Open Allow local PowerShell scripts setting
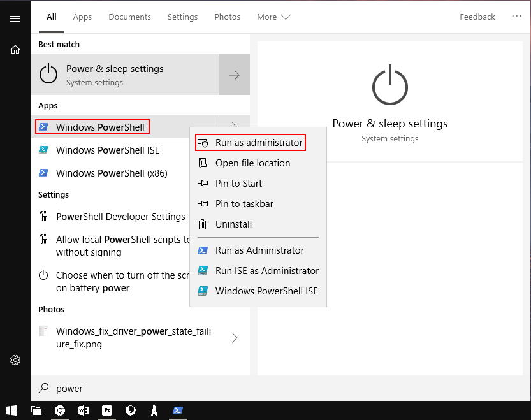 110,246
